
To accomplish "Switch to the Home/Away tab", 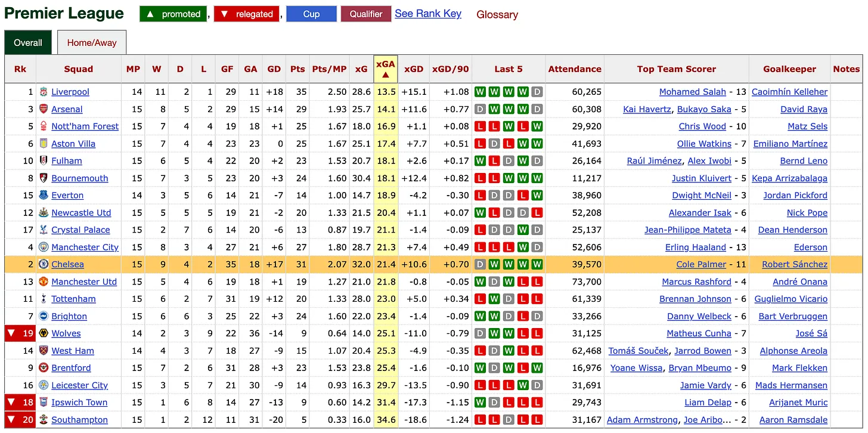I will [x=92, y=43].
